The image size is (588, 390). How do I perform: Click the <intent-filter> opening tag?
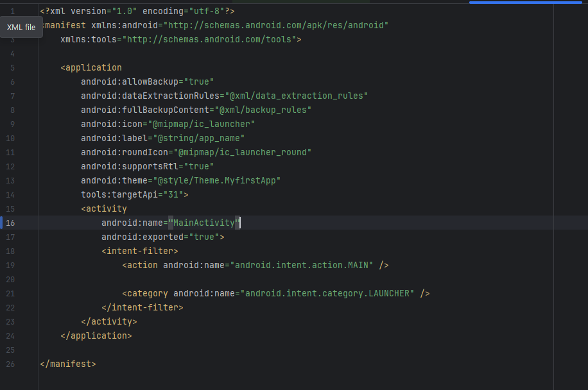(140, 251)
